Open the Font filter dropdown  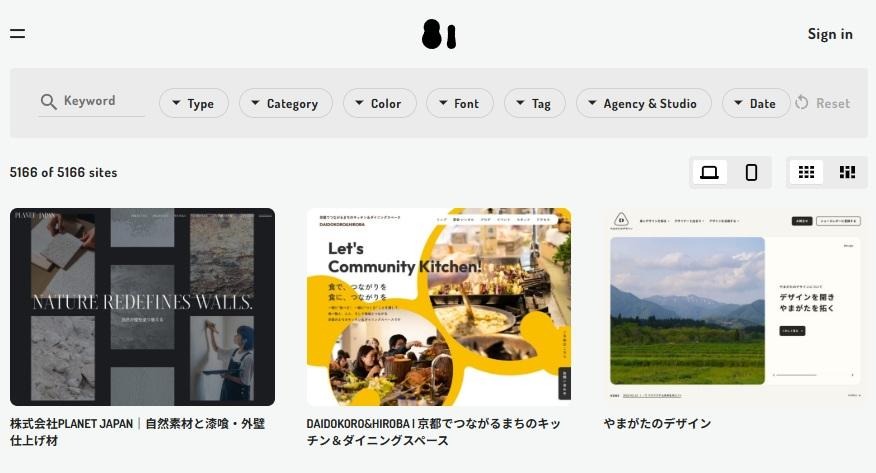pos(460,103)
